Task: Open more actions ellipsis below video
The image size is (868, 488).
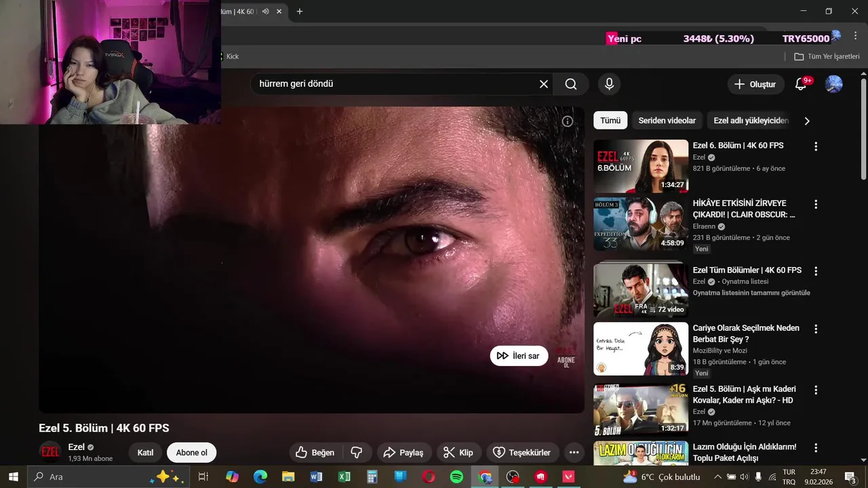Action: pyautogui.click(x=574, y=453)
